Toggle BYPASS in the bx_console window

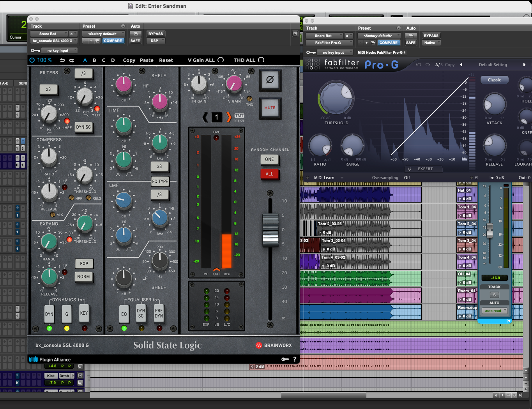pos(156,34)
